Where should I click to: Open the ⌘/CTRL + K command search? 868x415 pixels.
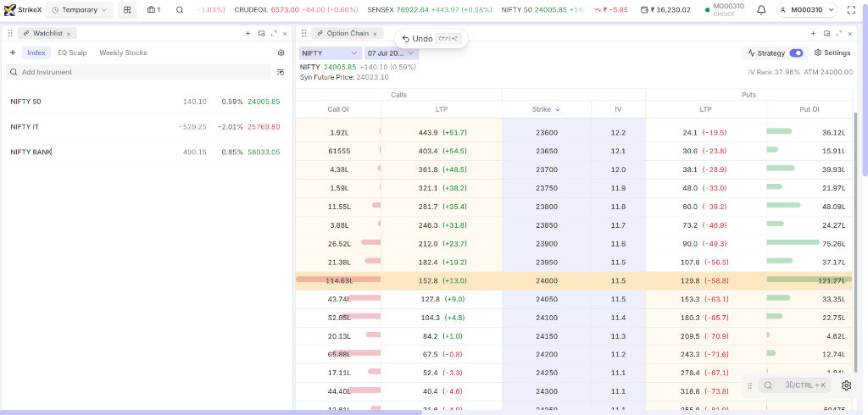click(x=794, y=385)
